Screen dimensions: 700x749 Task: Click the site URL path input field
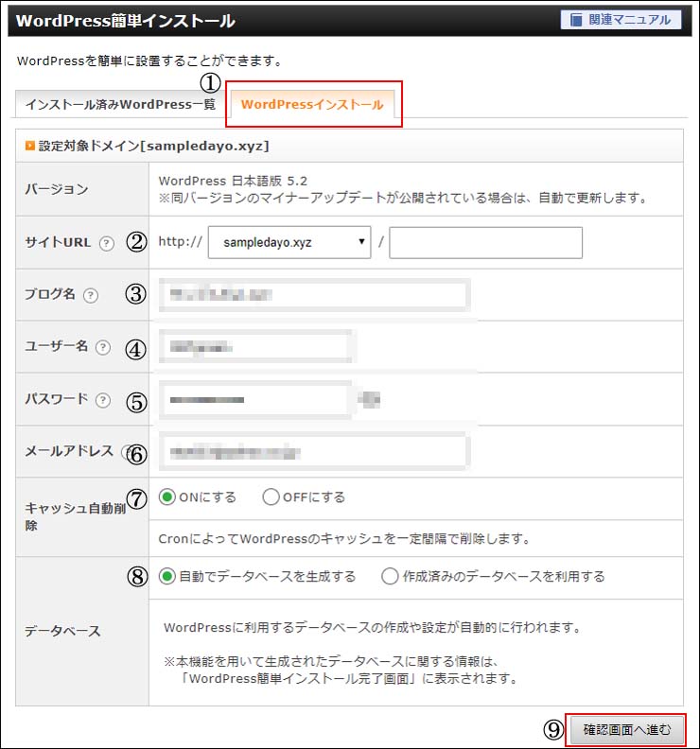[x=485, y=243]
